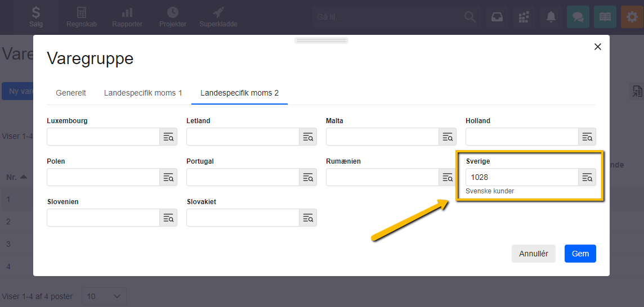Switch to Landespecifik moms 1 tab
This screenshot has width=644, height=307.
click(x=143, y=93)
